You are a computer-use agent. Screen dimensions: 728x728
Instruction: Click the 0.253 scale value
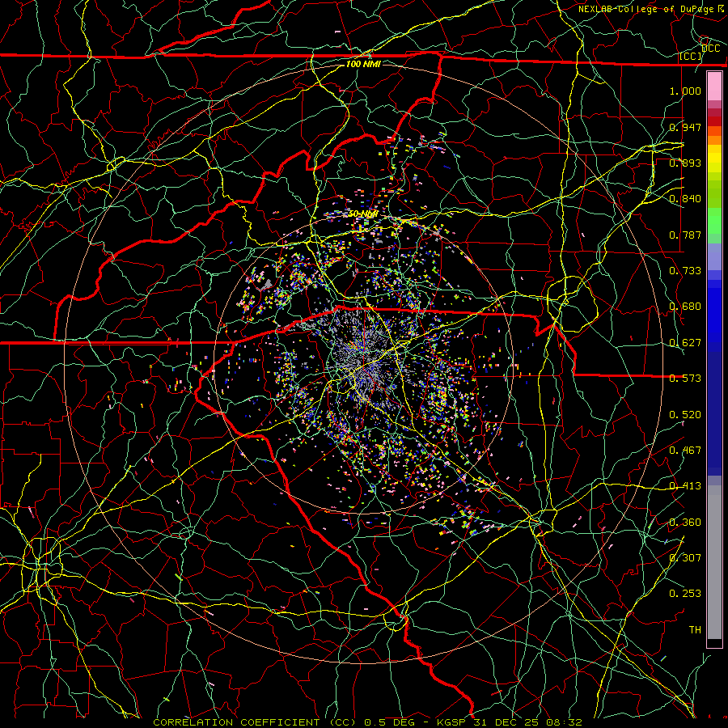click(685, 594)
